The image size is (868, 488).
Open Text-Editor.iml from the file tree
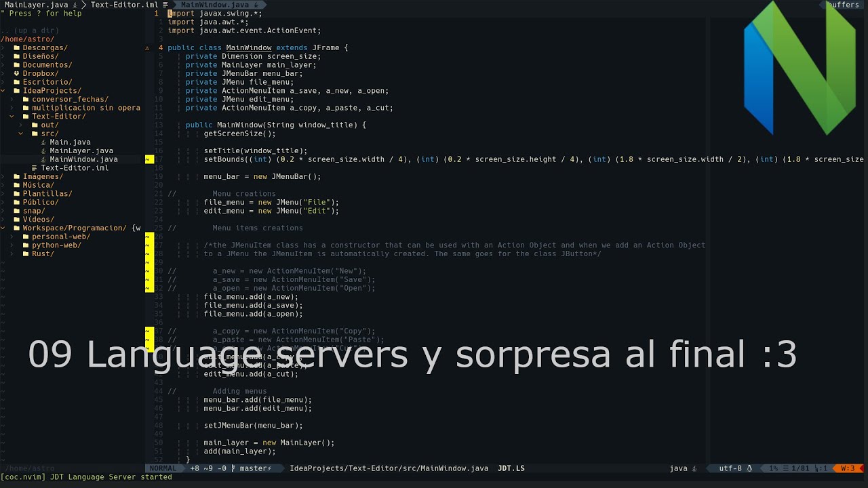click(x=75, y=168)
